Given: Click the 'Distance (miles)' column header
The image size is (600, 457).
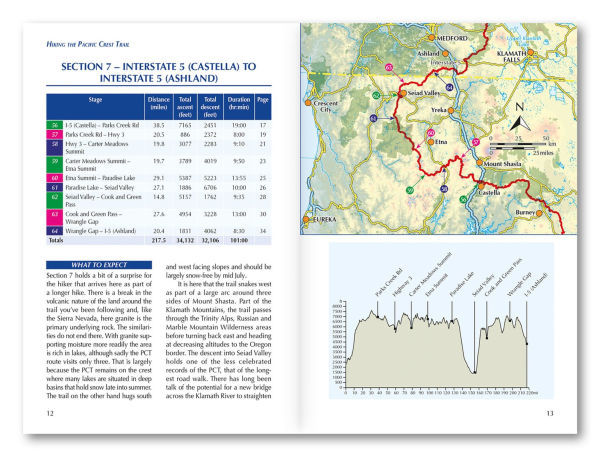Looking at the screenshot, I should (159, 107).
